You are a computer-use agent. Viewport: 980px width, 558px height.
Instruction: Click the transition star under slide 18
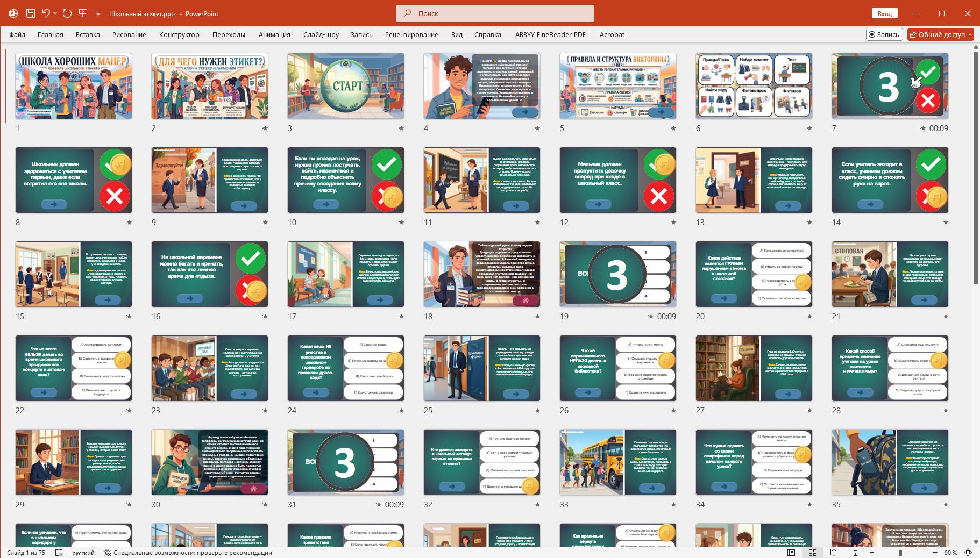click(x=537, y=317)
